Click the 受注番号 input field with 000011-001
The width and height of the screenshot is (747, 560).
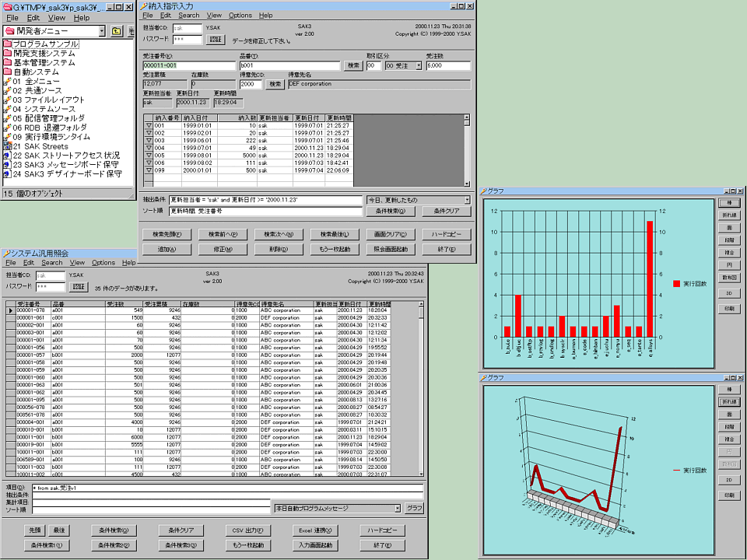coord(188,66)
